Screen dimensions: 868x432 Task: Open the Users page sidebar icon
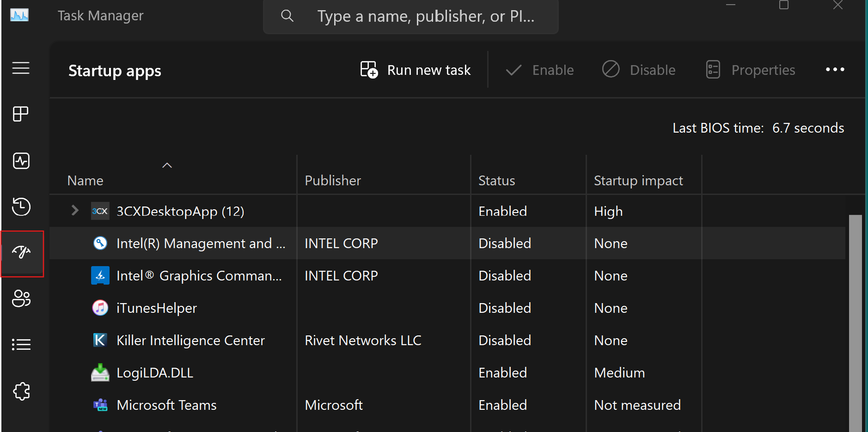pos(21,298)
